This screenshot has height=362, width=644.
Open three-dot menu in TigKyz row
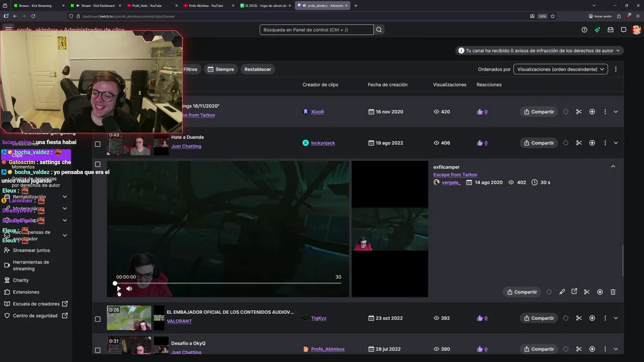605,318
